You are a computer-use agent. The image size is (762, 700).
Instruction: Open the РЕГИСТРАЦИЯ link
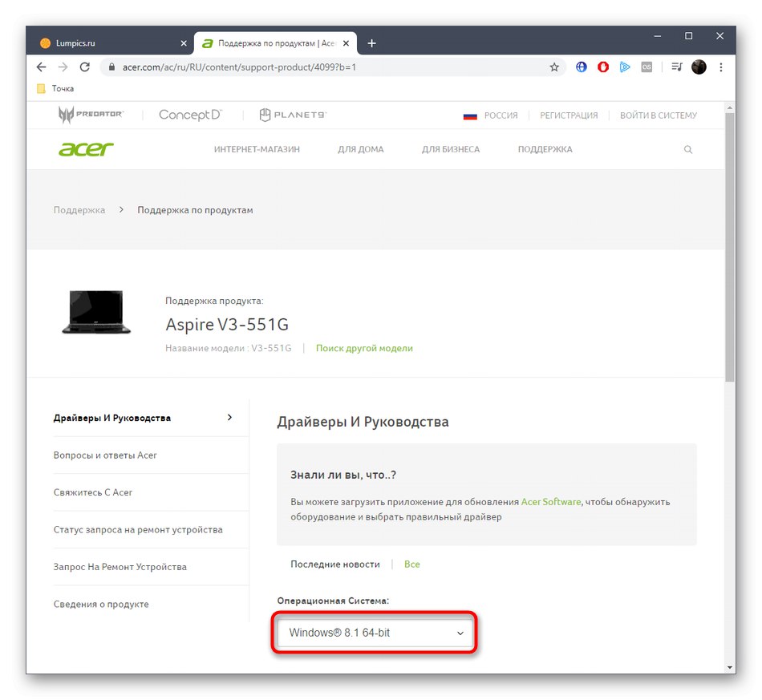[569, 115]
